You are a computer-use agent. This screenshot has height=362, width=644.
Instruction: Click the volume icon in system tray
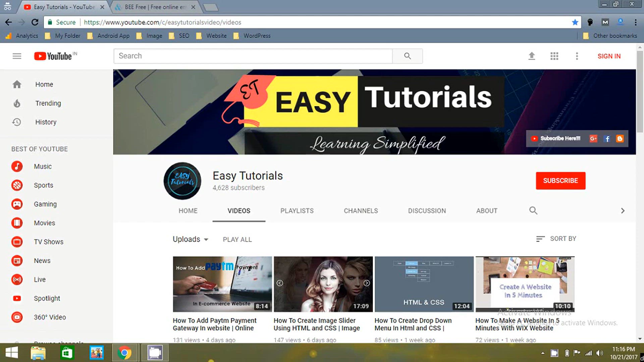pos(600,353)
